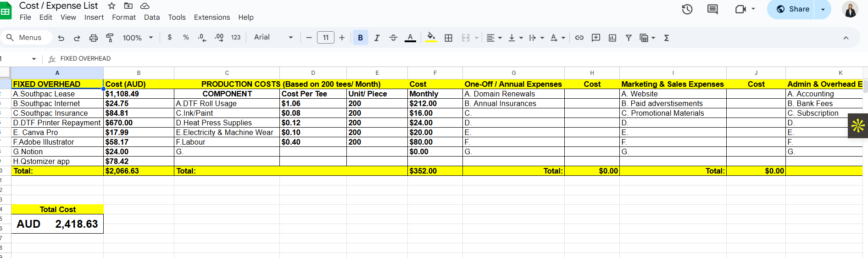
Task: Open the Arial font dropdown
Action: [273, 38]
